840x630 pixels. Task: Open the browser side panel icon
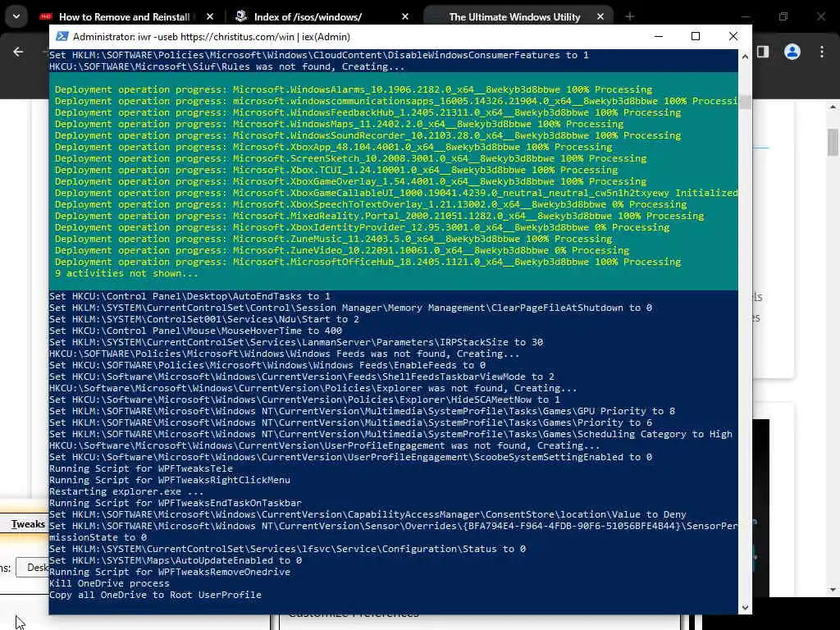(x=763, y=52)
